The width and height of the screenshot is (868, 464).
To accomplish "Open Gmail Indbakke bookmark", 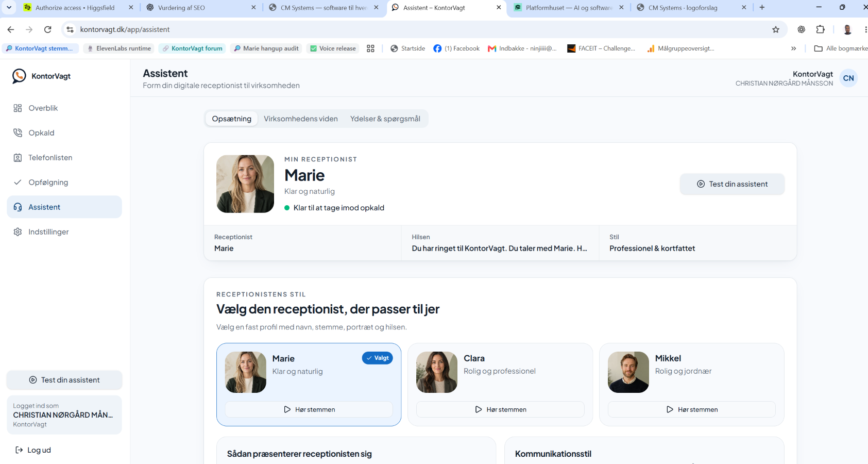I will (522, 48).
